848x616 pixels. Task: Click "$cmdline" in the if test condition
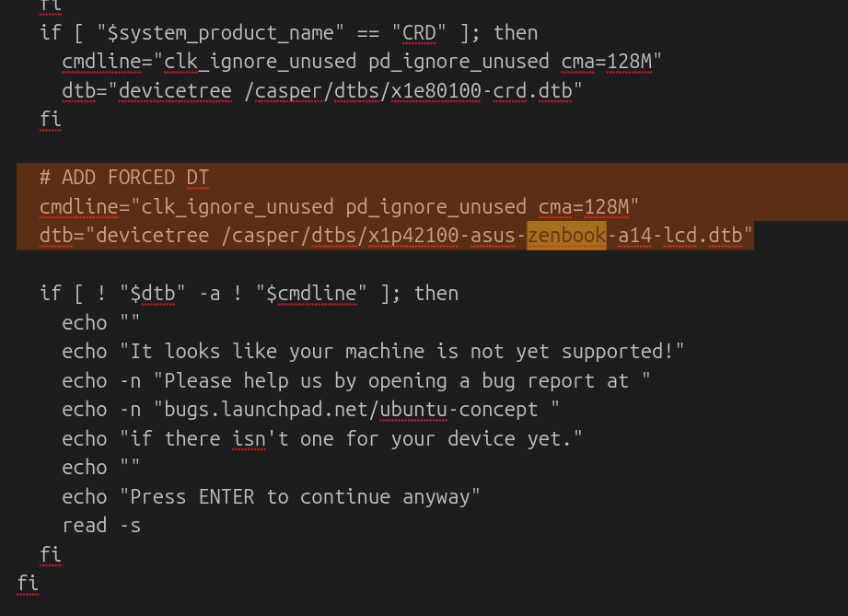coord(310,294)
